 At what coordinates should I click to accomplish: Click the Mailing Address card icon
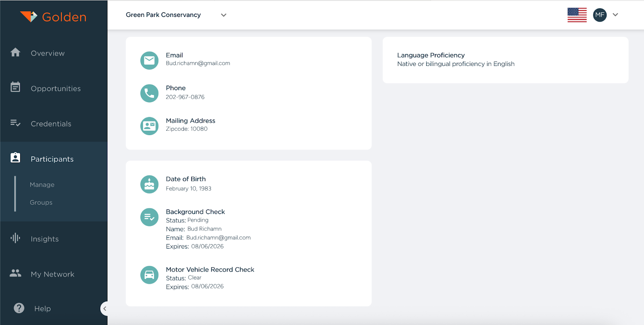(x=149, y=126)
